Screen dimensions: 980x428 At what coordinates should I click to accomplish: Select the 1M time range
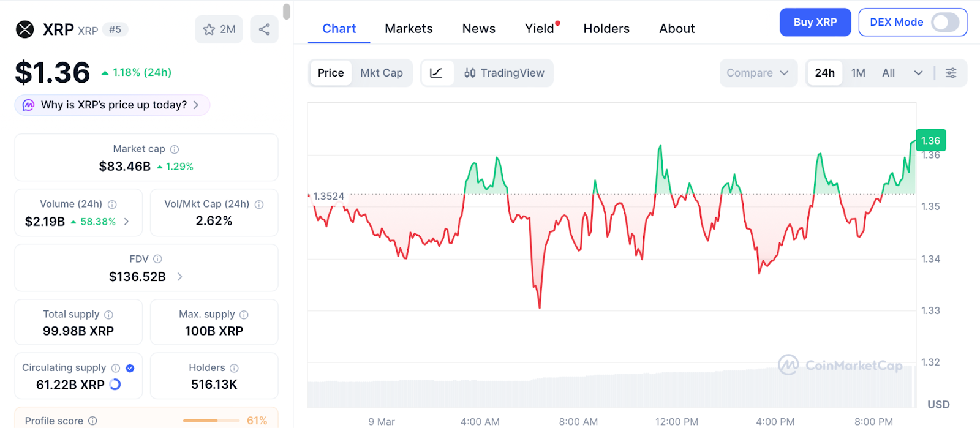click(x=858, y=73)
